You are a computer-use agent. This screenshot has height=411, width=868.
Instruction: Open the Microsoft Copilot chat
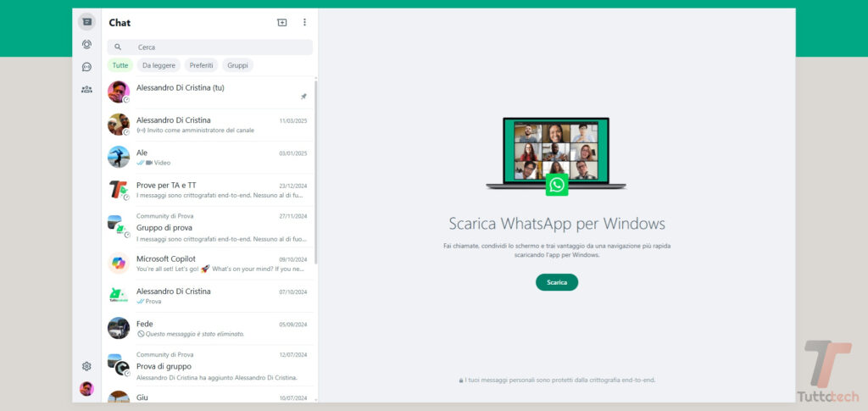tap(208, 264)
